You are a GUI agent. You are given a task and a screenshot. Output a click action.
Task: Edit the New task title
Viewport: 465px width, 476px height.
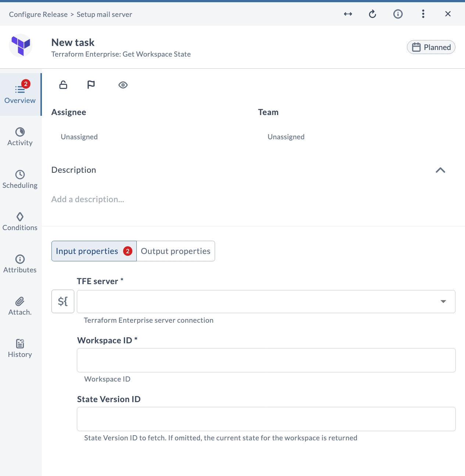73,42
